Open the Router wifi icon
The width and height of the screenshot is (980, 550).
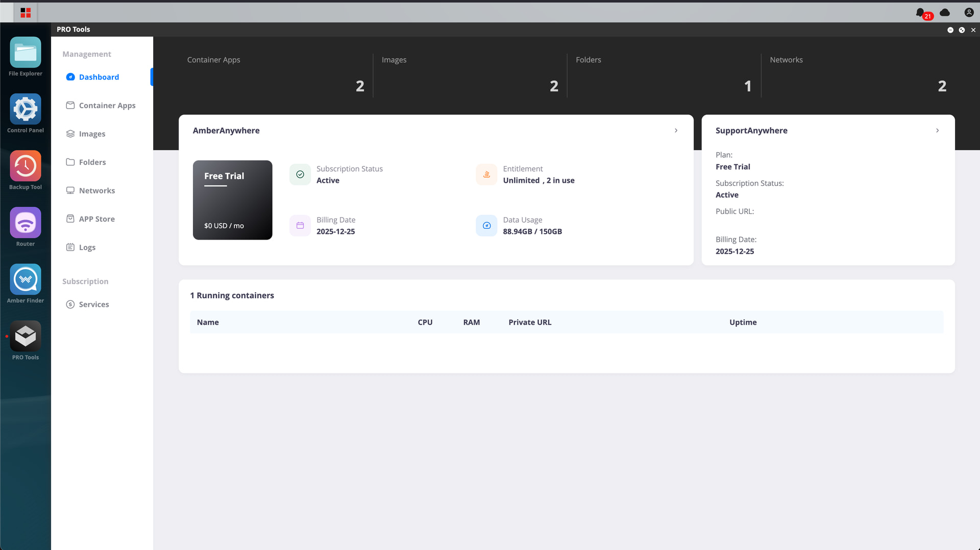pyautogui.click(x=26, y=222)
